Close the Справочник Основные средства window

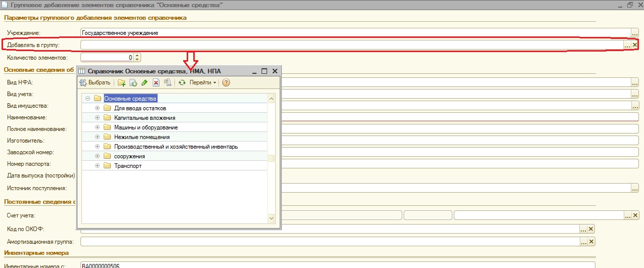click(275, 71)
